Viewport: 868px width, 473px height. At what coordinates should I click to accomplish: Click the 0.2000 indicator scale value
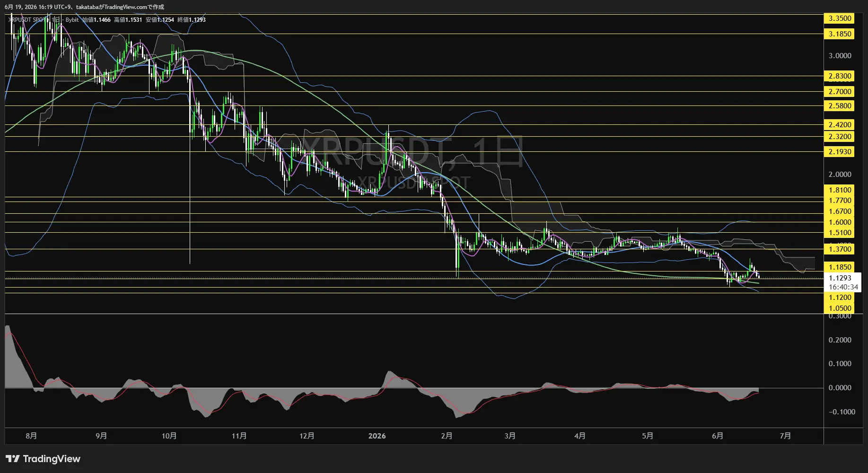(840, 340)
